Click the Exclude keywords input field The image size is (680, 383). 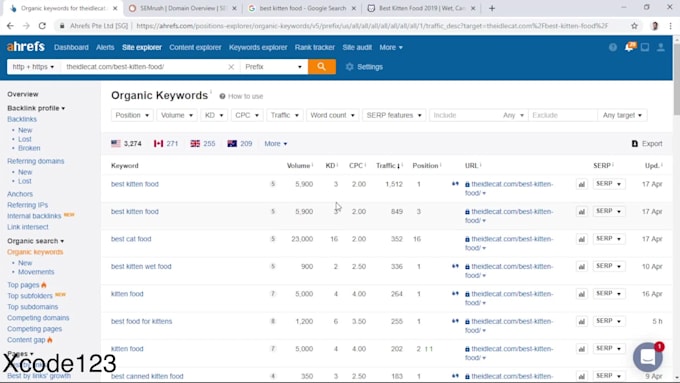point(563,115)
